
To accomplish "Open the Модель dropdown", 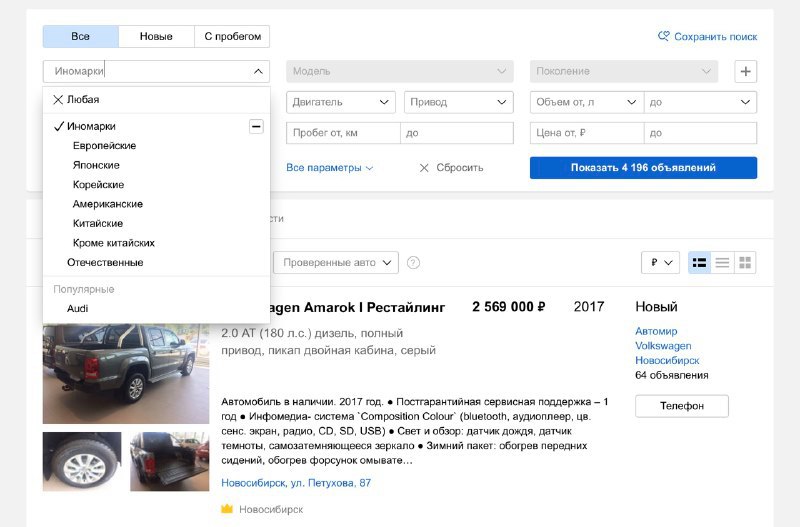I will click(x=399, y=71).
